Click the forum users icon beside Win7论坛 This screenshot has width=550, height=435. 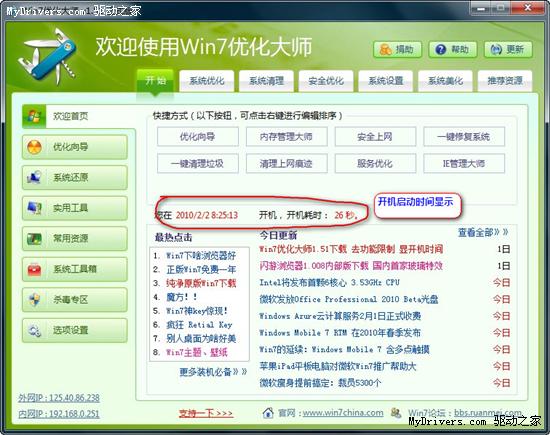point(396,413)
